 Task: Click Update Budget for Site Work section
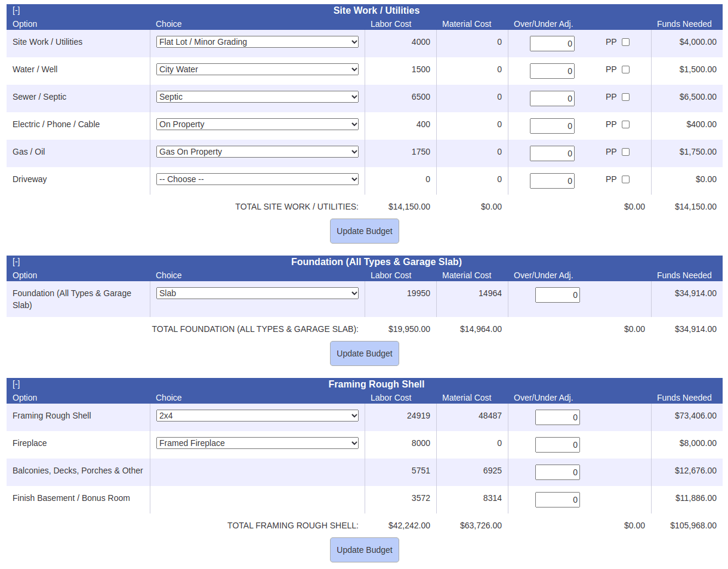click(364, 231)
